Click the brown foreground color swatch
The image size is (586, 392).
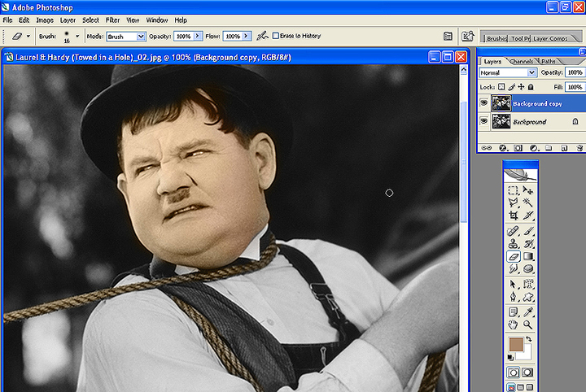[516, 345]
